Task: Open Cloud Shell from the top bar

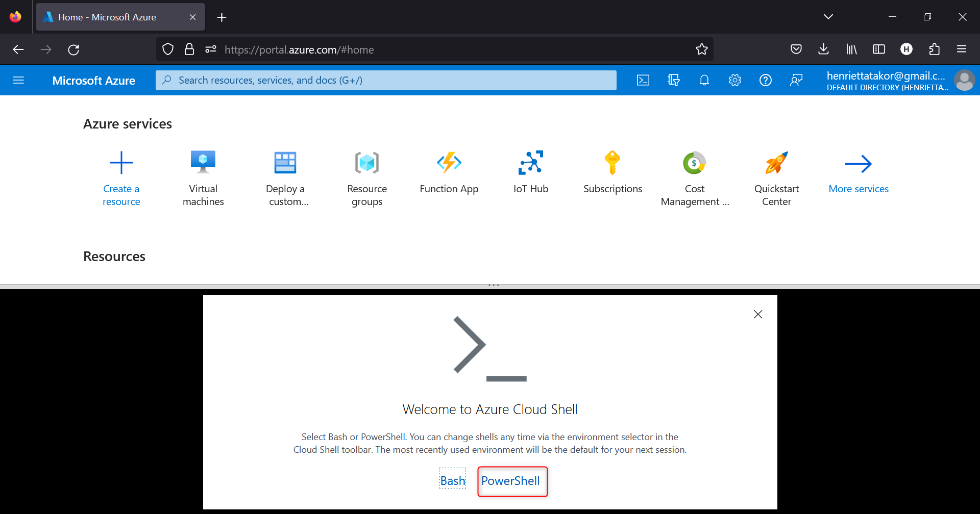Action: [x=643, y=80]
